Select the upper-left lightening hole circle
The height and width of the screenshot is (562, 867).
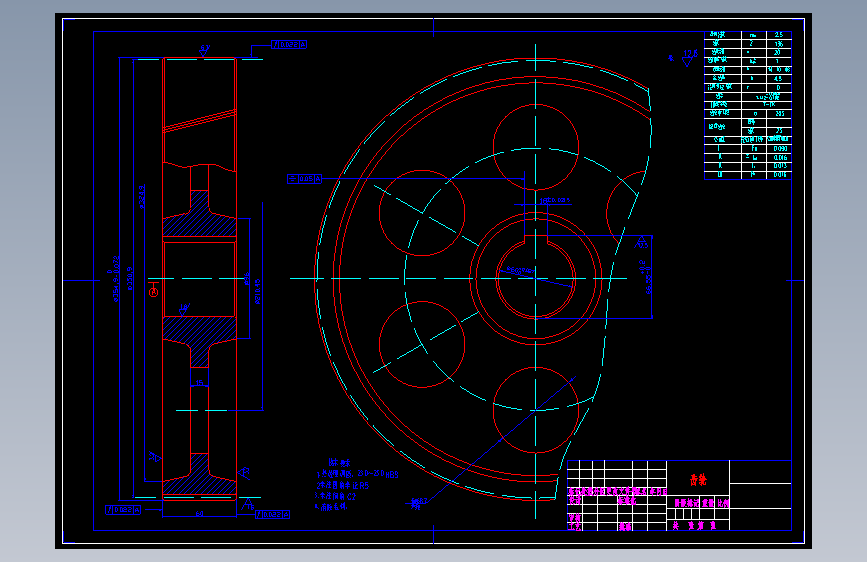pos(422,213)
